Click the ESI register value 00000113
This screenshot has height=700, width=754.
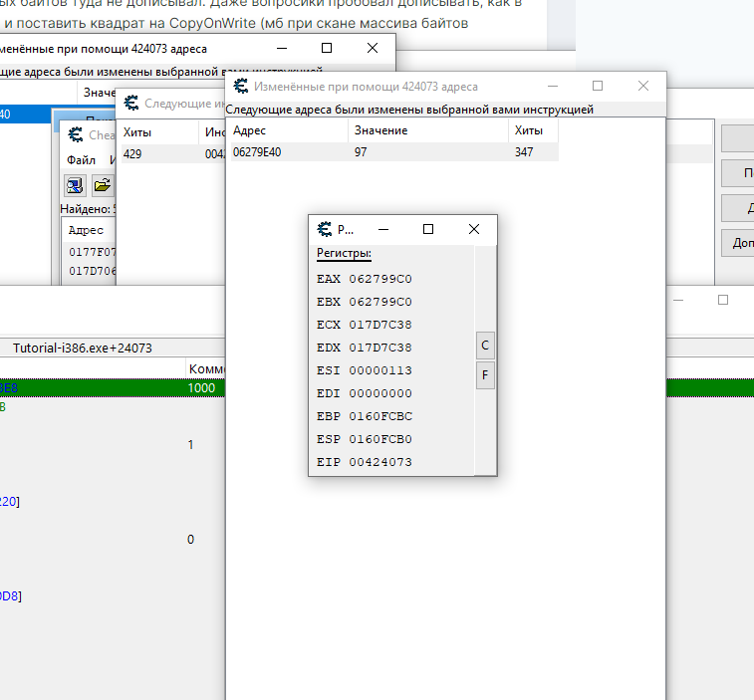coord(379,370)
